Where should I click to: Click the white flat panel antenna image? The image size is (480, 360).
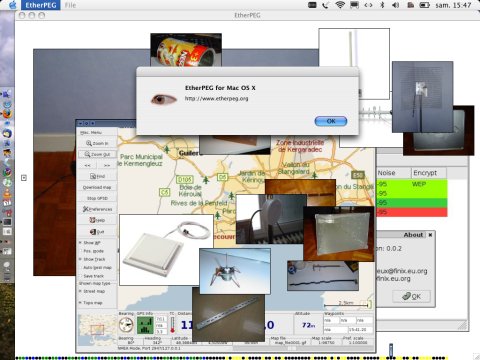[166, 250]
